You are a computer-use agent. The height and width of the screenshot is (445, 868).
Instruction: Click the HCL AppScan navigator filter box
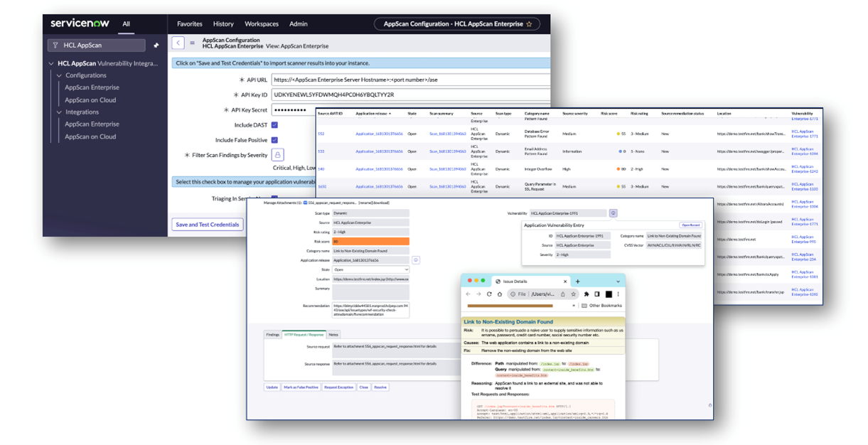[x=97, y=45]
